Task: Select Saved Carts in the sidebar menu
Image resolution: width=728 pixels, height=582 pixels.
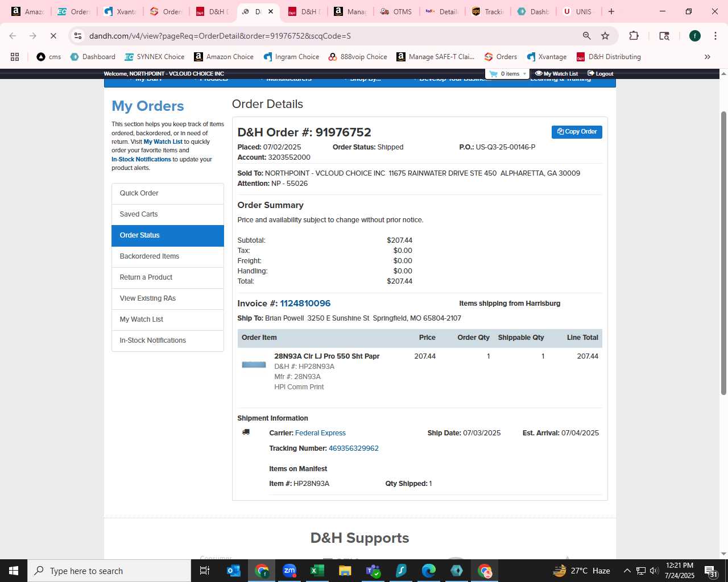Action: [168, 214]
